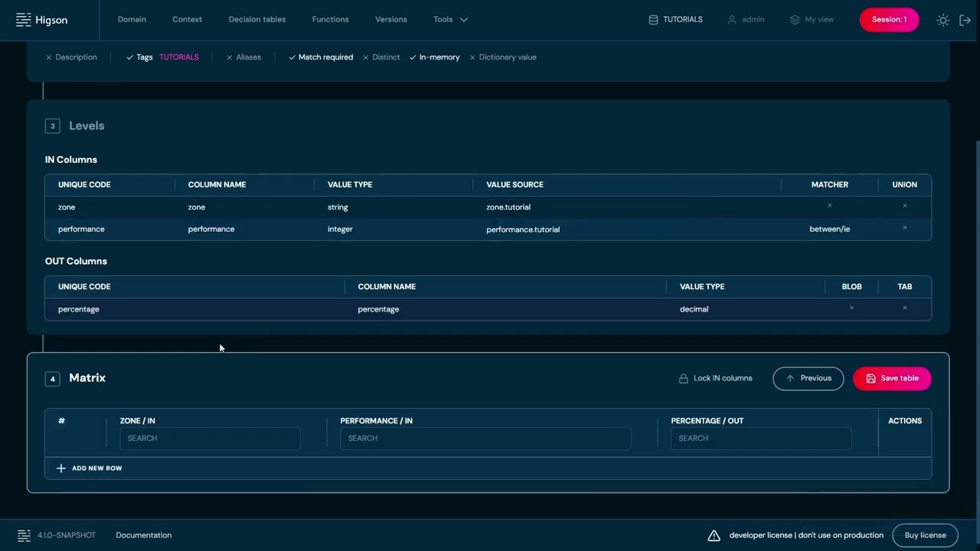Open the Functions menu
The image size is (980, 551).
tap(331, 20)
